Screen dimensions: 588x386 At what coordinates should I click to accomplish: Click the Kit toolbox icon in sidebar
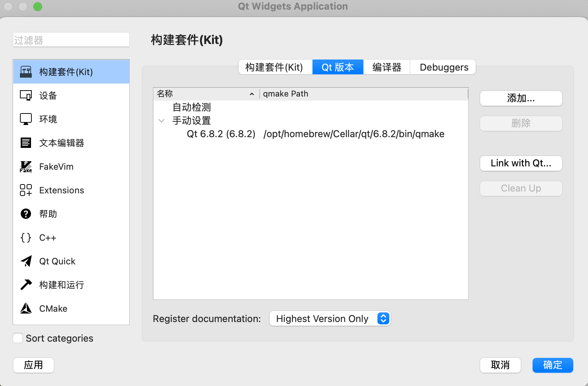[x=26, y=72]
